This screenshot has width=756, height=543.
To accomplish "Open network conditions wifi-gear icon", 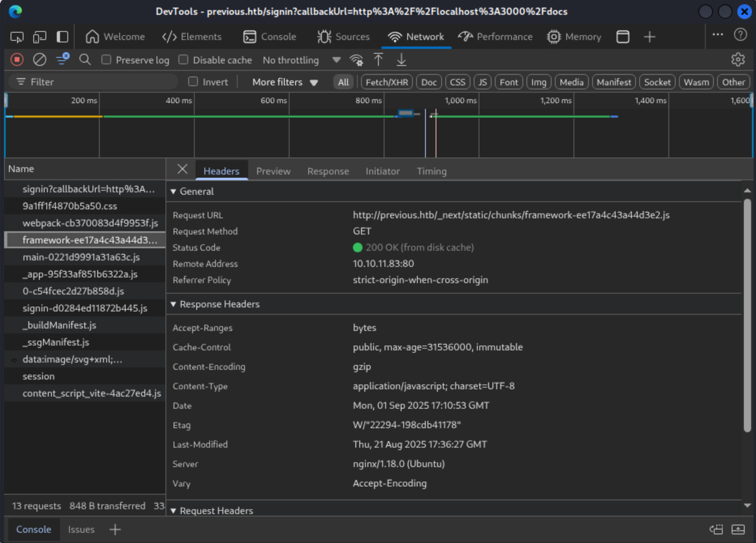I will pyautogui.click(x=356, y=60).
